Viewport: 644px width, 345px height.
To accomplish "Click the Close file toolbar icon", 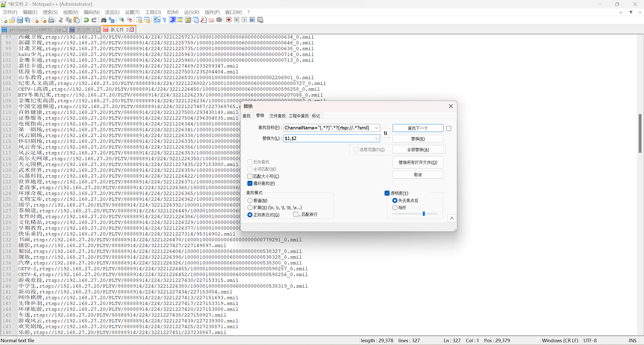I will coord(36,20).
